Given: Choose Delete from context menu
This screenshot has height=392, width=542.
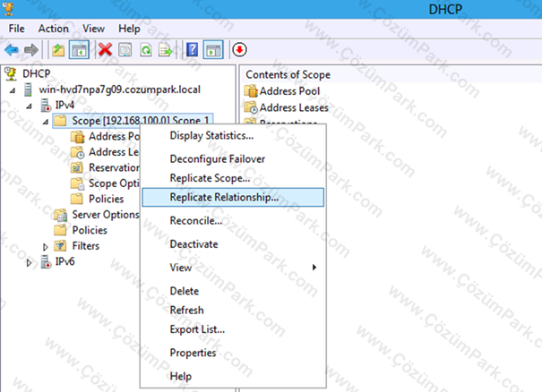Looking at the screenshot, I should 233,291.
